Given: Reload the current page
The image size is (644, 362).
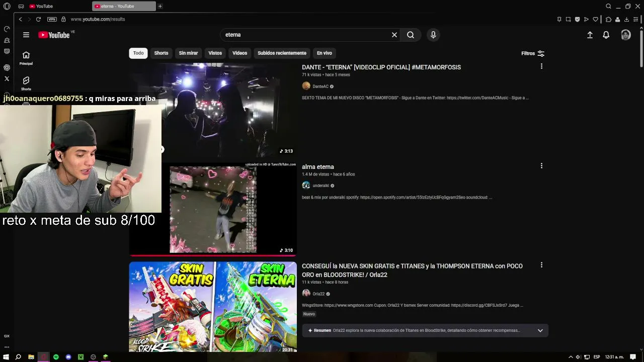Looking at the screenshot, I should (x=38, y=19).
